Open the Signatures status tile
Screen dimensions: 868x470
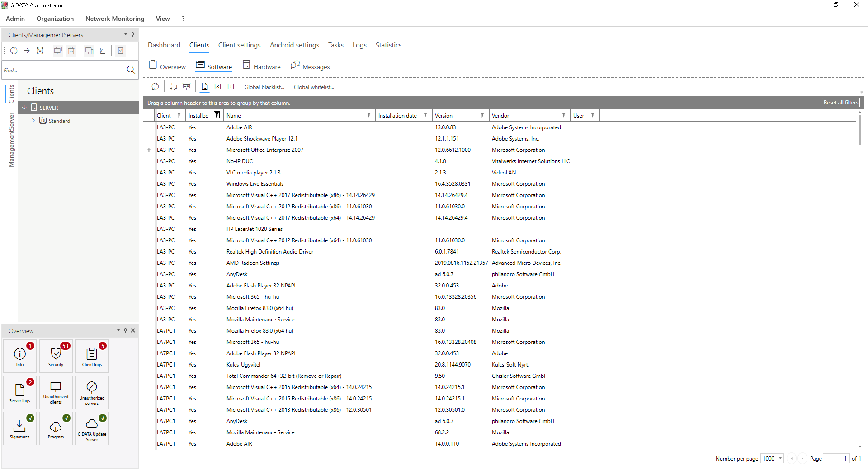pos(20,428)
